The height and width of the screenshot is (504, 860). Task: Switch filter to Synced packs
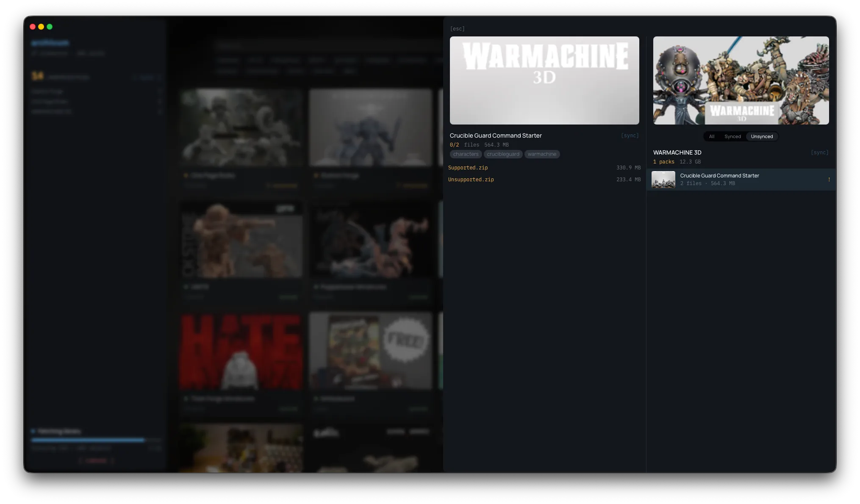732,136
